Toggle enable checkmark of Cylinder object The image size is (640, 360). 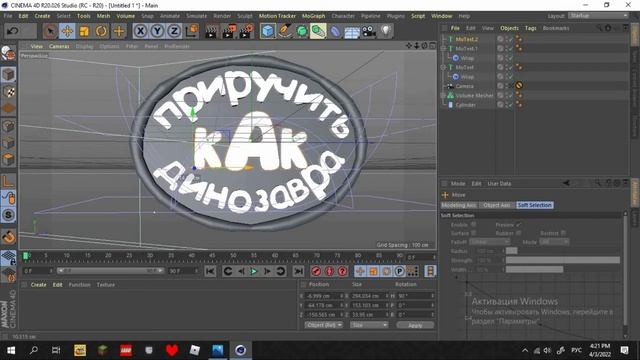coord(510,105)
